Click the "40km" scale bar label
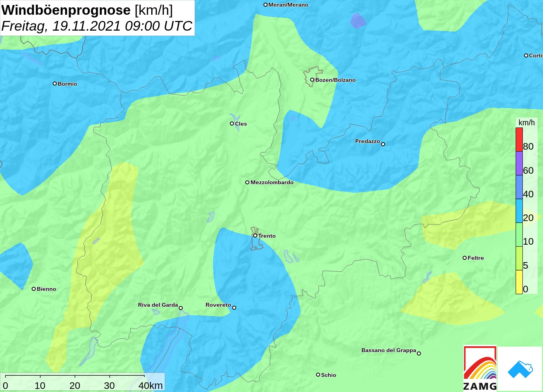The height and width of the screenshot is (392, 543). click(x=150, y=386)
